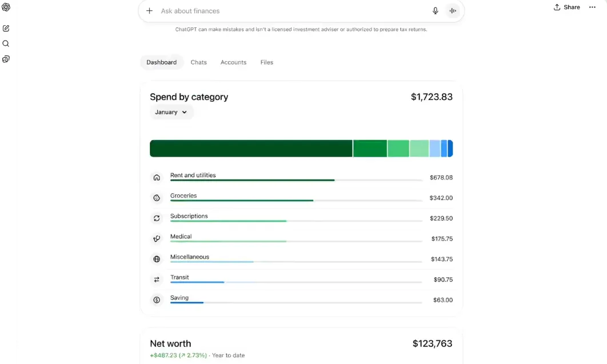Open the Rent and utilities category row
The image size is (607, 364).
pos(301,178)
